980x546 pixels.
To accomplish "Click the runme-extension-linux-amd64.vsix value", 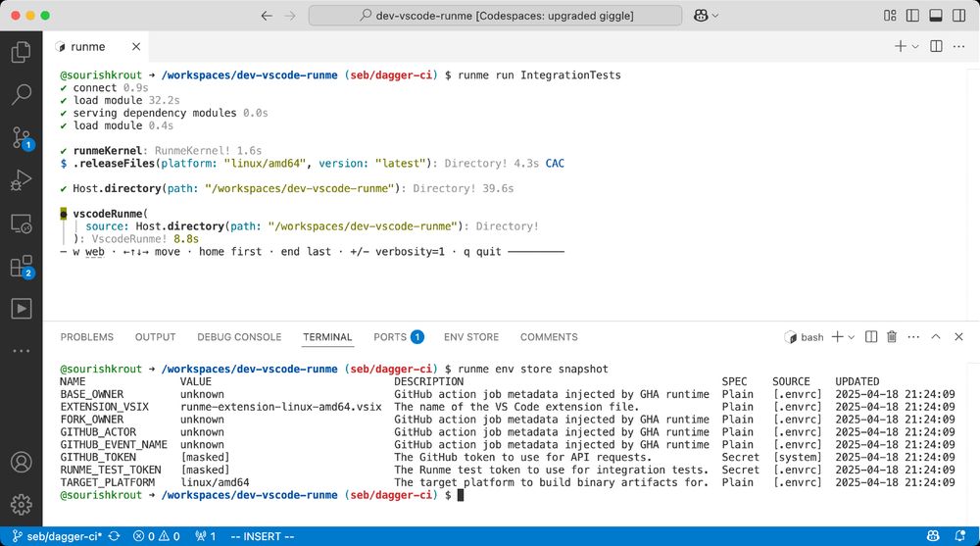I will pos(280,407).
